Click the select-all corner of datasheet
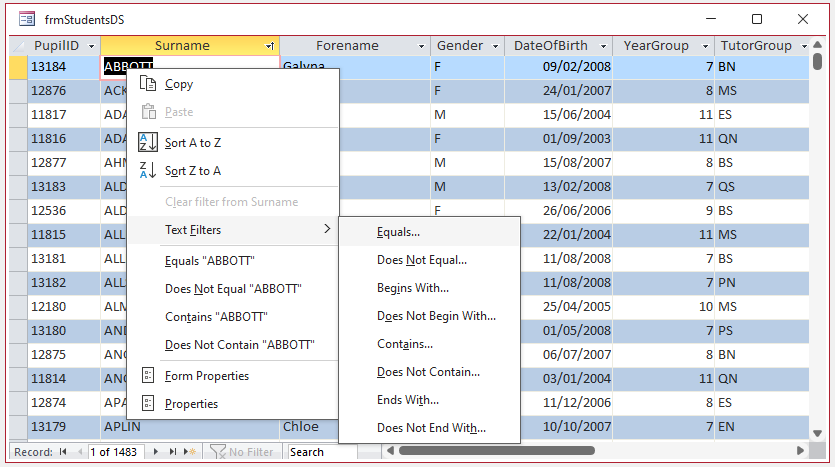 pyautogui.click(x=18, y=46)
